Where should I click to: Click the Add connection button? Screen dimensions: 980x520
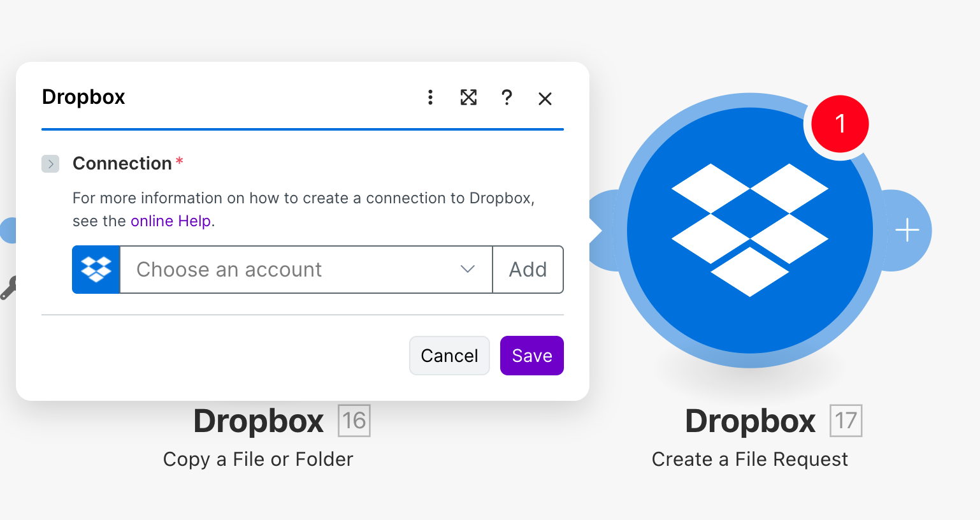(x=528, y=270)
